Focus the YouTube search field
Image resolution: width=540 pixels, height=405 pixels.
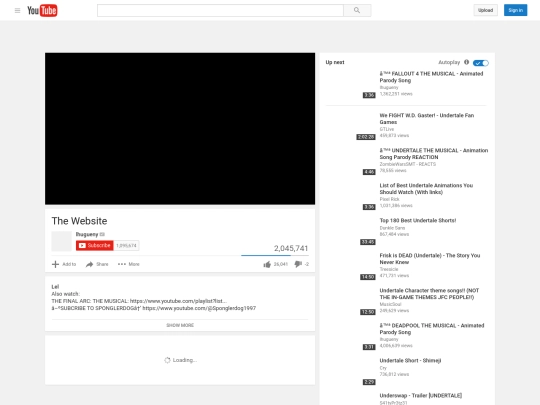220,10
